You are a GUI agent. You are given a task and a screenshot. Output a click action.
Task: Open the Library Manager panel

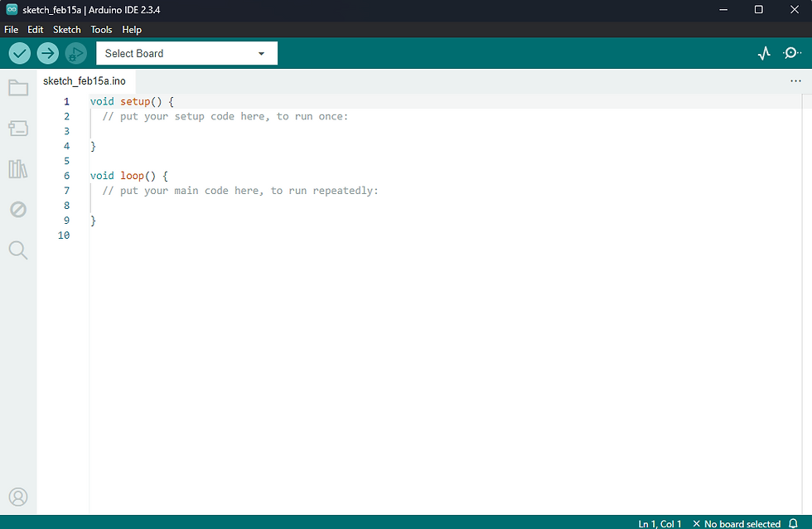tap(18, 169)
